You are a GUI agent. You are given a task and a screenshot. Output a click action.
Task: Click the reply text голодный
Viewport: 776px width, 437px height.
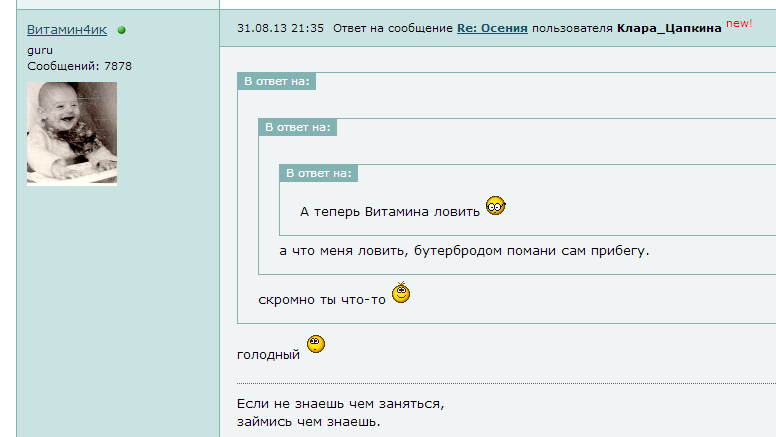pos(268,355)
